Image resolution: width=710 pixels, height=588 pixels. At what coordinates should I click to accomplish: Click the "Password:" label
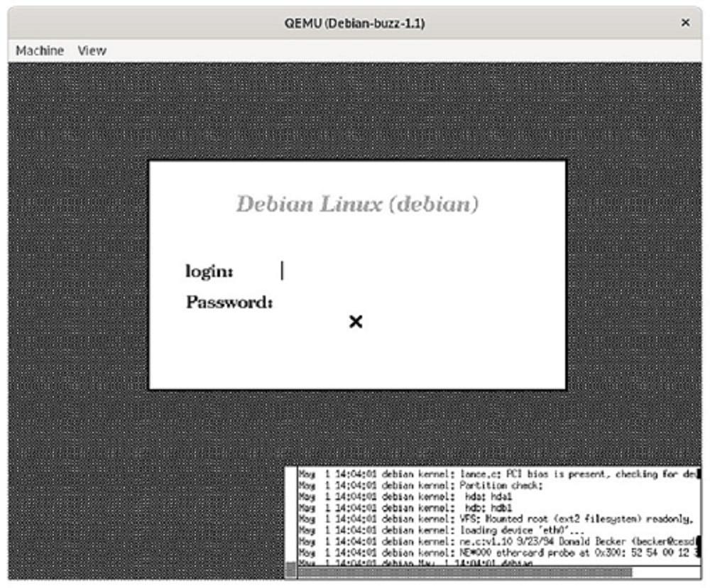coord(229,303)
